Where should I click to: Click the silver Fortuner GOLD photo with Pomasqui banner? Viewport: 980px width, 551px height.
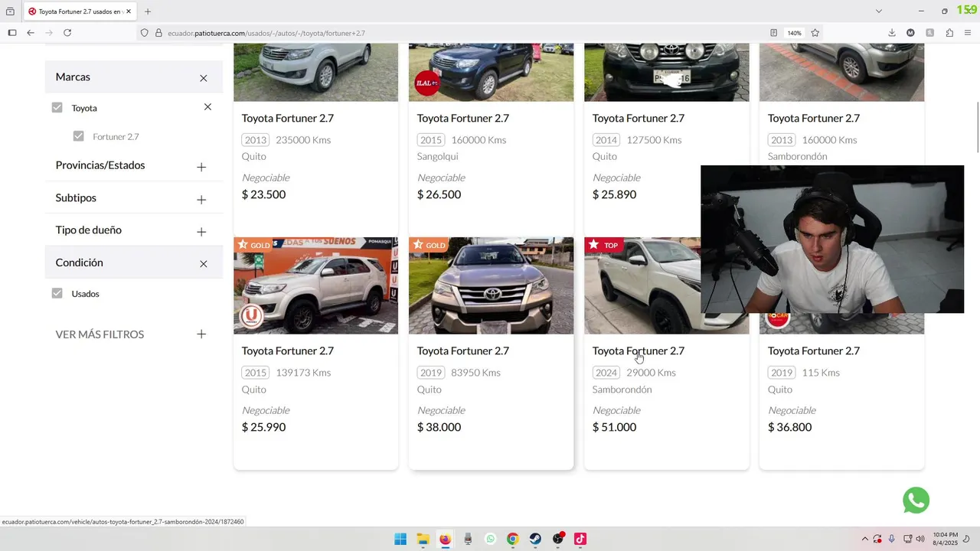click(x=315, y=285)
